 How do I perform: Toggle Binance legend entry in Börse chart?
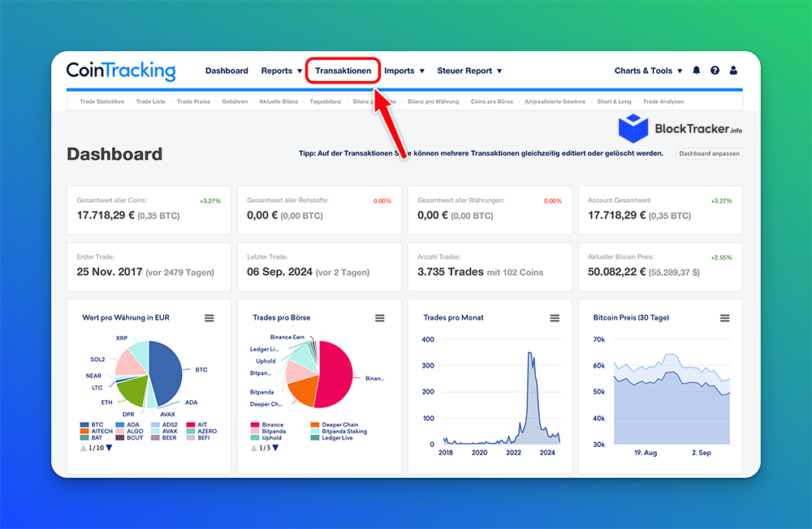(x=267, y=424)
